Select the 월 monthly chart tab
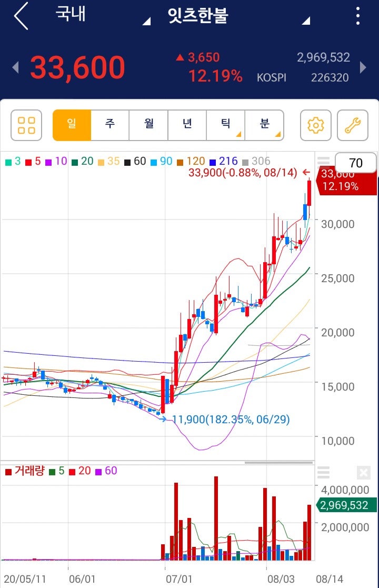 click(149, 125)
